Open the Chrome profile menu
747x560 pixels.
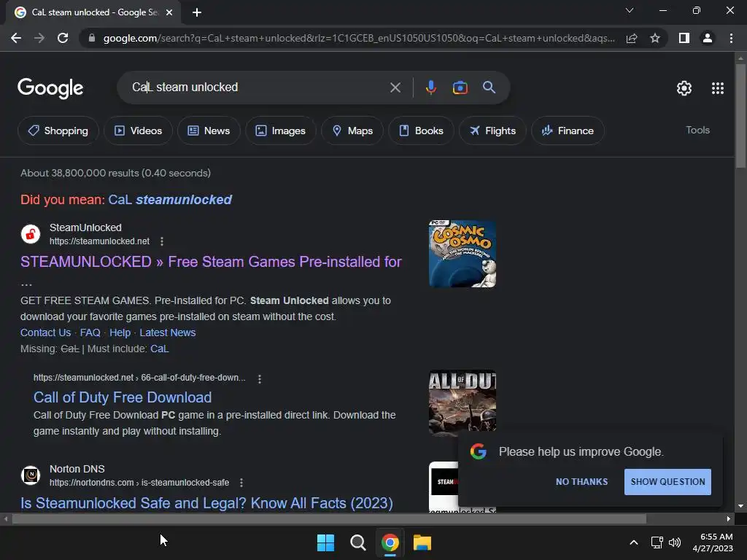[x=708, y=38]
